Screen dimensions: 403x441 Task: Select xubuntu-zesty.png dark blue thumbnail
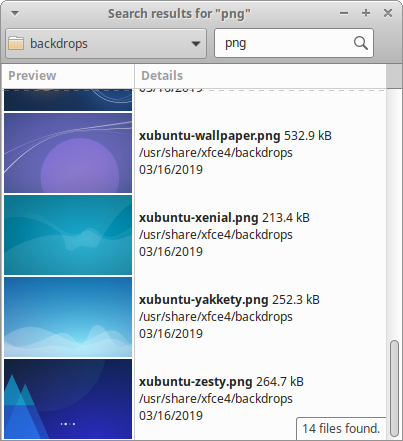(68, 399)
